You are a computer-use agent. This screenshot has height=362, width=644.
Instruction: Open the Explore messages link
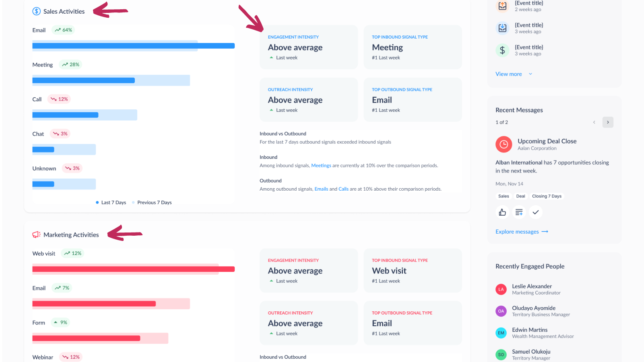(x=522, y=232)
